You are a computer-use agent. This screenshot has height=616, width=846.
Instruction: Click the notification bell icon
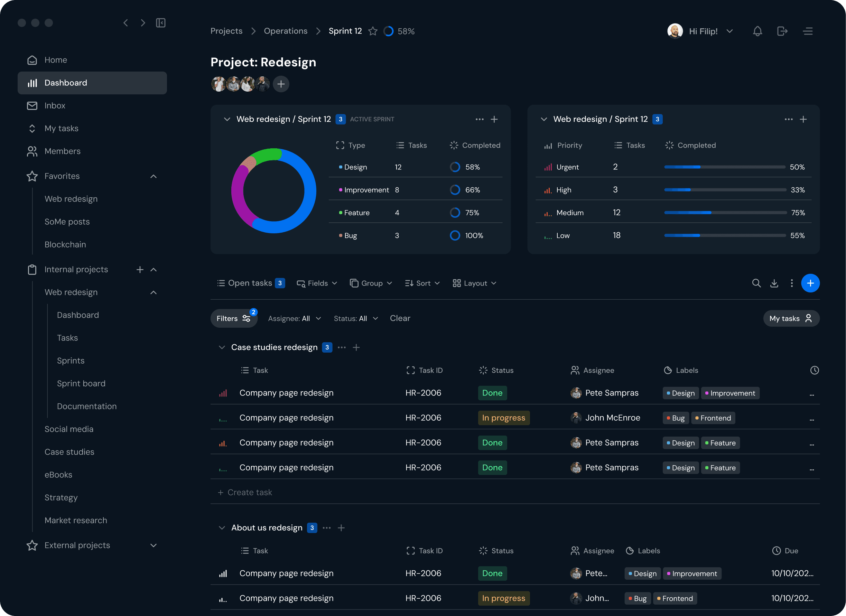pos(757,31)
